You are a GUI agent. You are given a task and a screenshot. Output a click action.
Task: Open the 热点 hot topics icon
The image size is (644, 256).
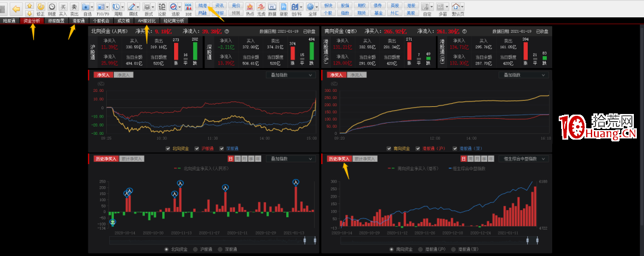249,8
